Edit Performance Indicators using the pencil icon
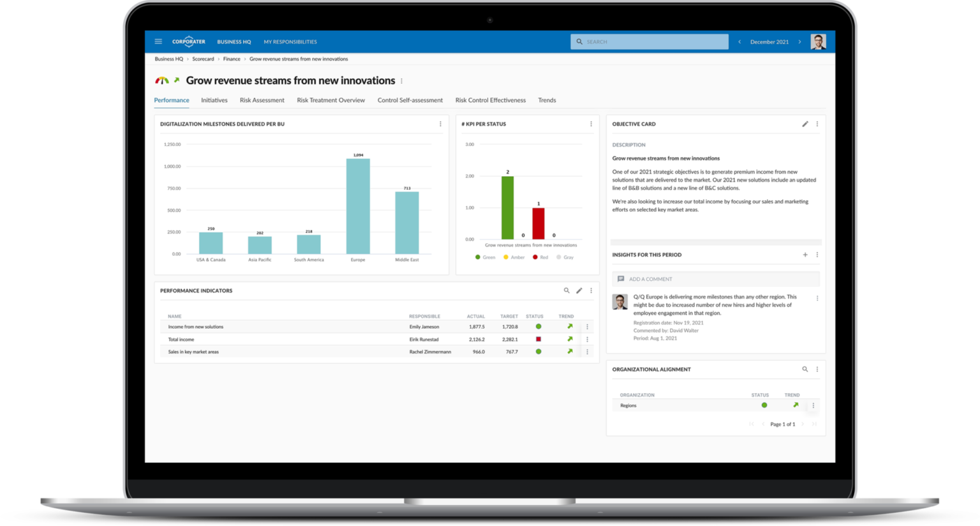 click(579, 290)
